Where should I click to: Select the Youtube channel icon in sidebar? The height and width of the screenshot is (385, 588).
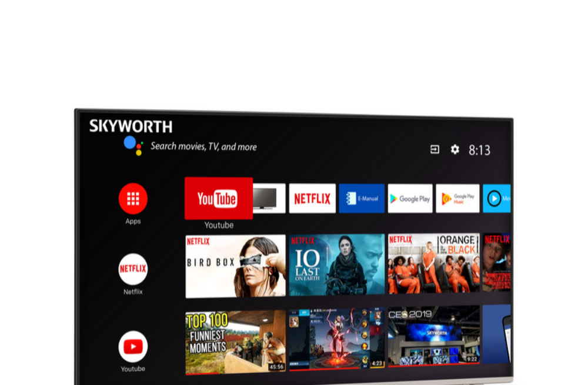[x=133, y=346]
